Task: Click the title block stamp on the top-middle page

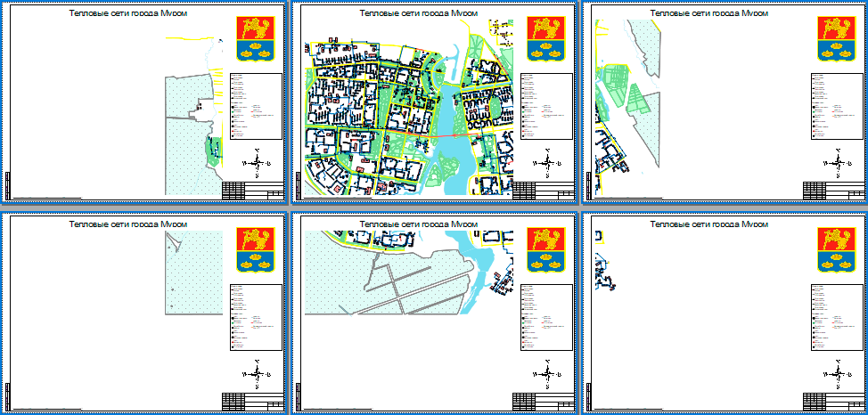Action: 544,191
